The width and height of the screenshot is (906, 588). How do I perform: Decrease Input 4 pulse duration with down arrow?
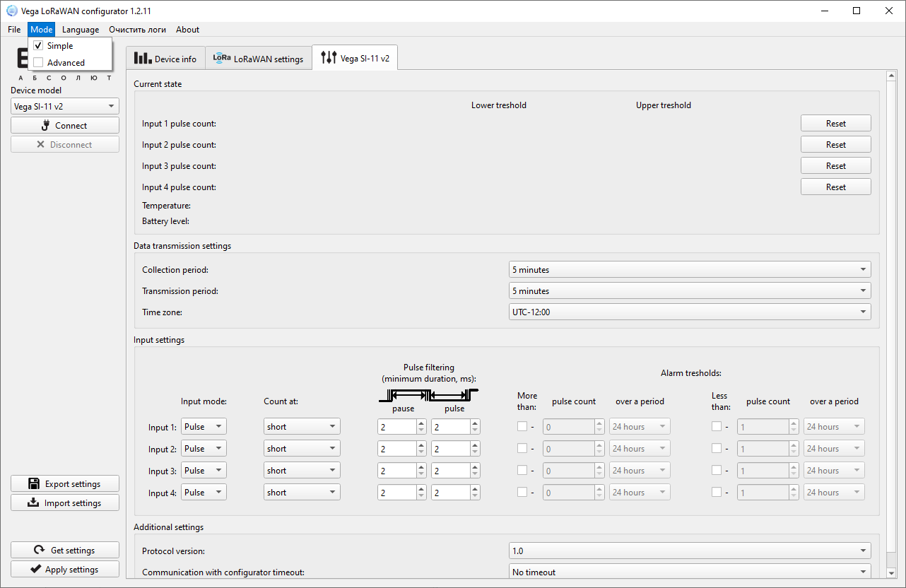click(475, 497)
